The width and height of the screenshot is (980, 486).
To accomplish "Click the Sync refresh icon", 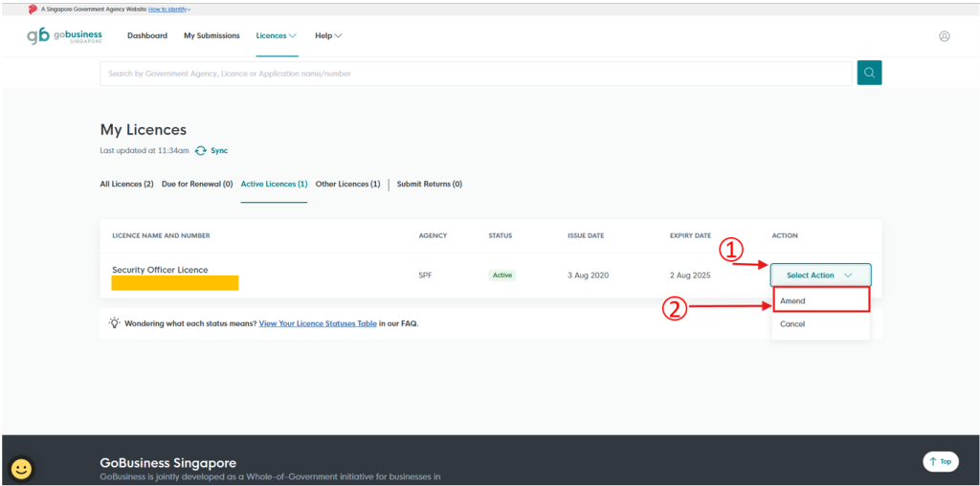I will [x=201, y=150].
